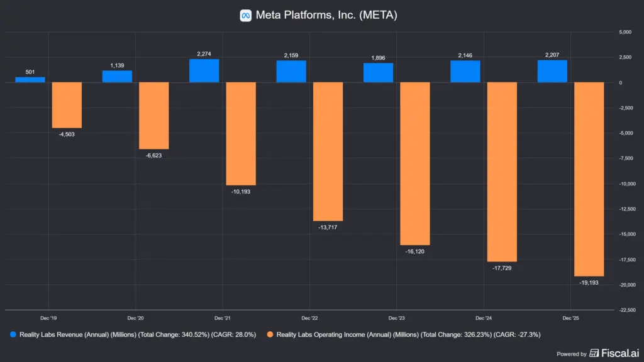Image resolution: width=644 pixels, height=362 pixels.
Task: Select the orange -19,193 bar for Dec '25
Action: point(589,179)
